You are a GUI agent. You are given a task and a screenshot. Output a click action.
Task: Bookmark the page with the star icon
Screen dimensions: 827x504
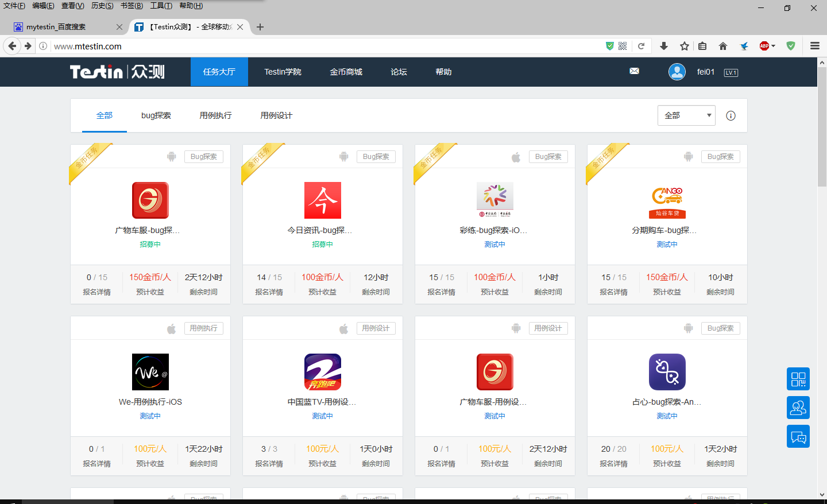684,46
